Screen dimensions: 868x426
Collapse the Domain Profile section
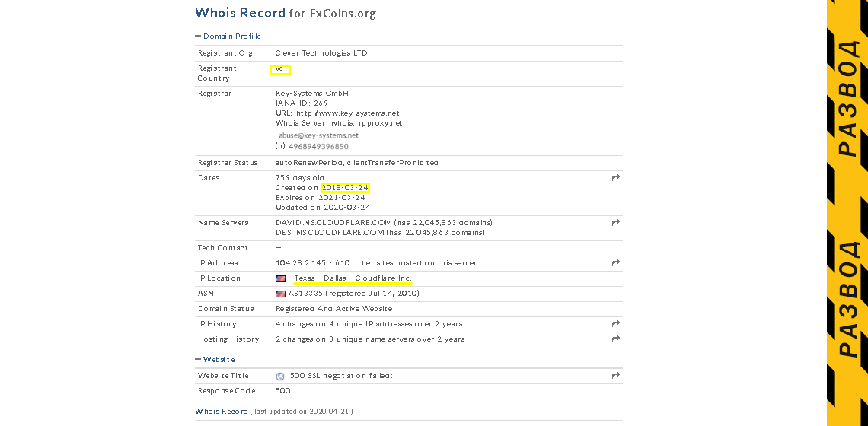[x=228, y=36]
